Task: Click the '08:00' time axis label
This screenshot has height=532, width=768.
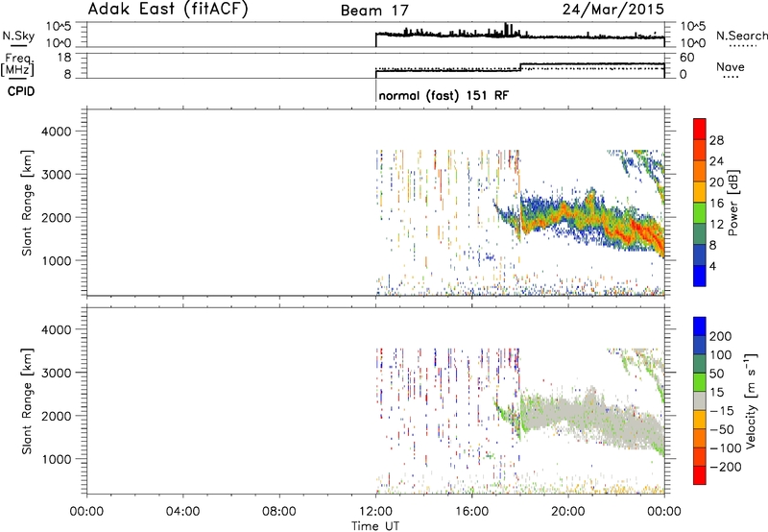Action: [x=279, y=512]
